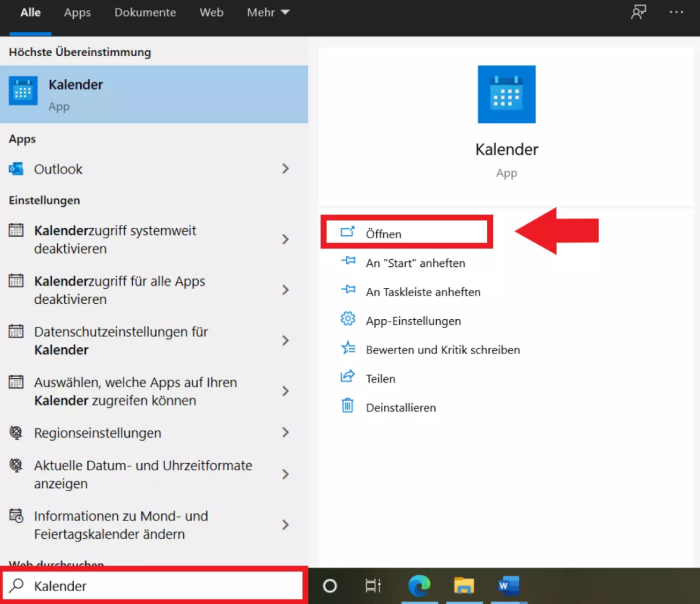
Task: Expand the Outlook result arrow
Action: [285, 169]
